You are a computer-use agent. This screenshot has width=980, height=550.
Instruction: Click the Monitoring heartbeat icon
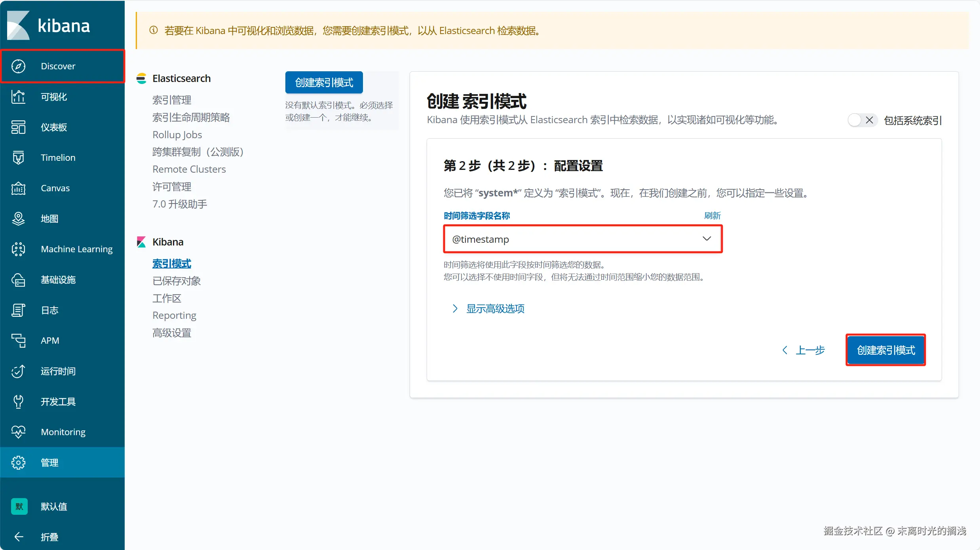point(19,432)
